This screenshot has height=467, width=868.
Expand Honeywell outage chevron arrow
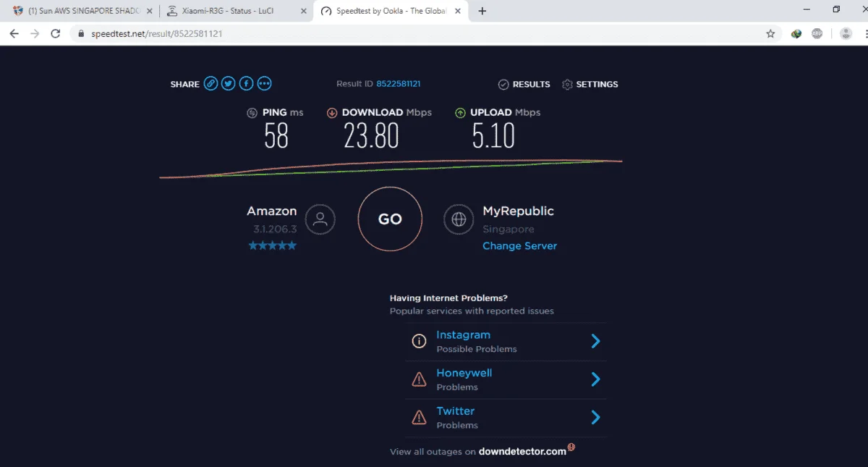coord(595,379)
